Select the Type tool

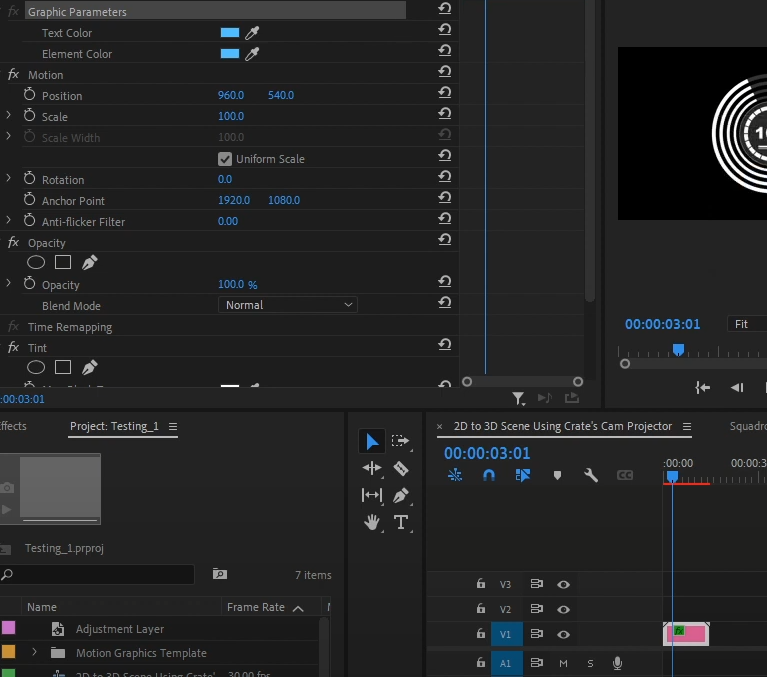401,522
